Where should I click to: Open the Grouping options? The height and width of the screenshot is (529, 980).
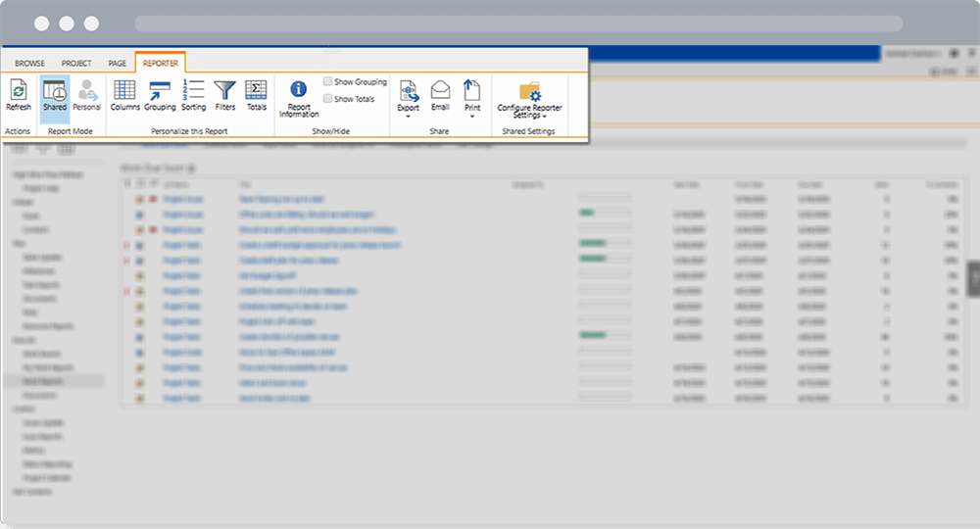(160, 95)
